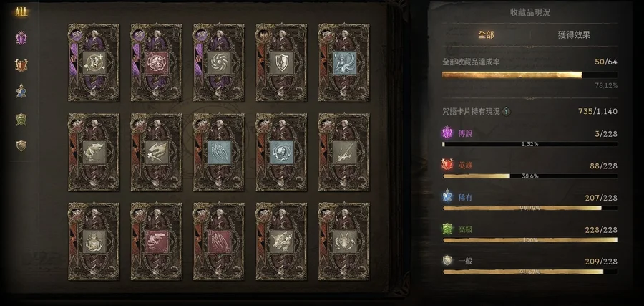Click the 英雄 grade row label
Image resolution: width=644 pixels, height=306 pixels.
(x=465, y=166)
